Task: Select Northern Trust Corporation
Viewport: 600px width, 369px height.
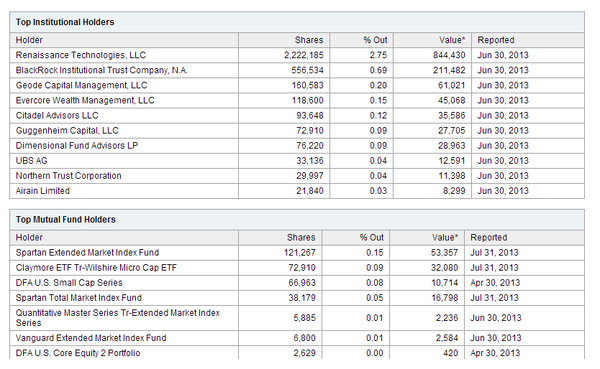Action: pos(68,176)
